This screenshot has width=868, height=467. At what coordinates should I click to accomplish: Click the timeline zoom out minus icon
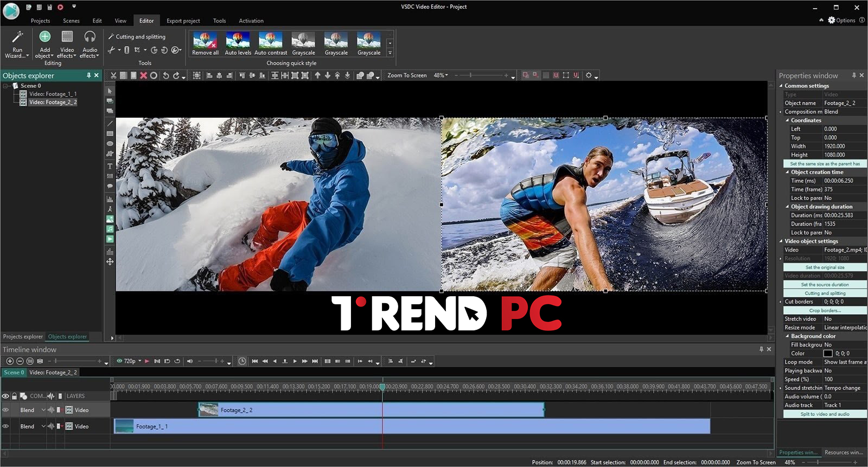point(20,361)
